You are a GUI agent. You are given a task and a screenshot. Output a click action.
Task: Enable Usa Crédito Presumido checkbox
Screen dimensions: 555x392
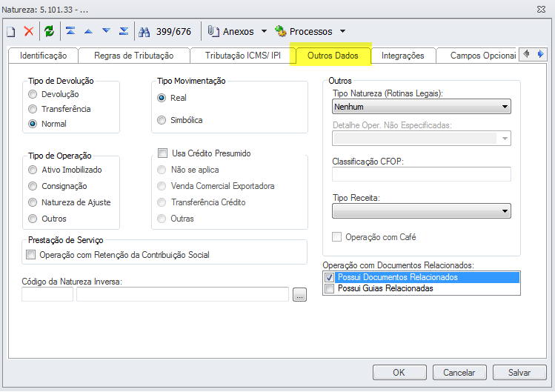(162, 153)
